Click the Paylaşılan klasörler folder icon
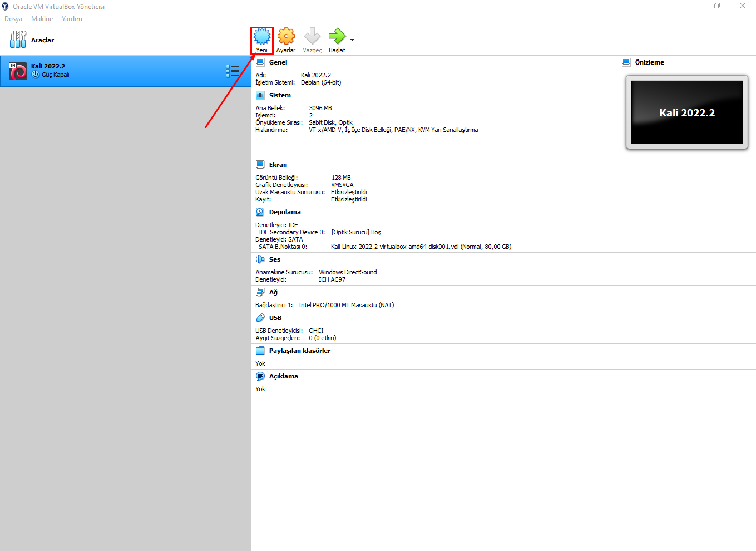 coord(260,351)
